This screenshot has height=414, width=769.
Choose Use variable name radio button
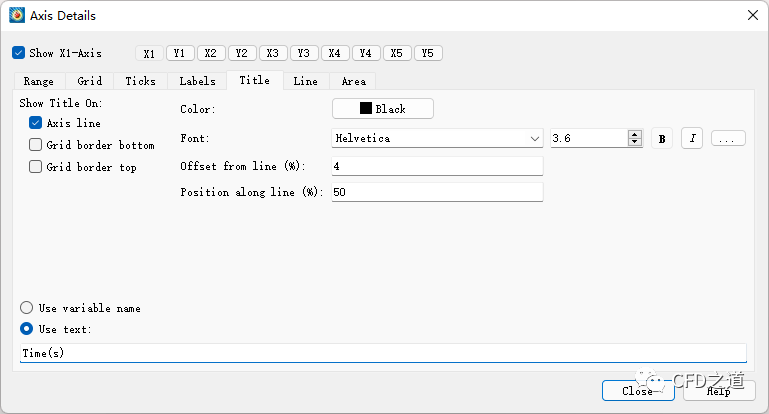pos(27,308)
